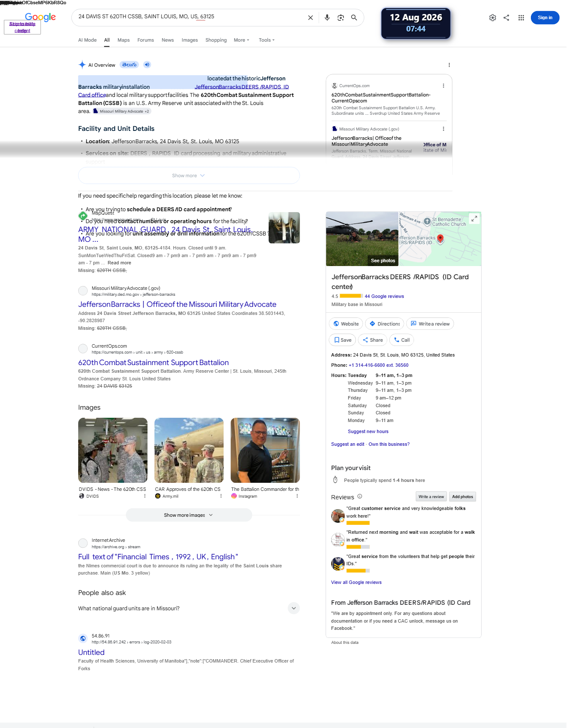Click the Missouri Military Advocate +2 source chip
This screenshot has width=573, height=728.
[122, 111]
